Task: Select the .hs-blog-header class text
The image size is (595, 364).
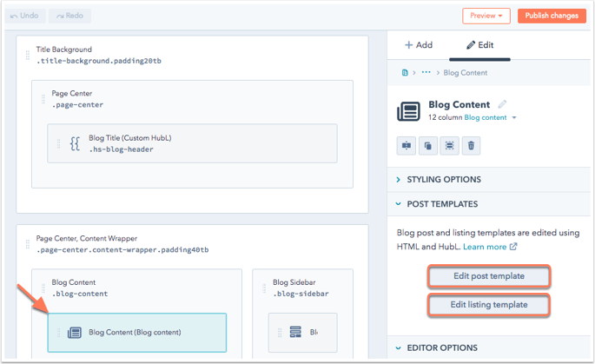Action: click(x=121, y=149)
